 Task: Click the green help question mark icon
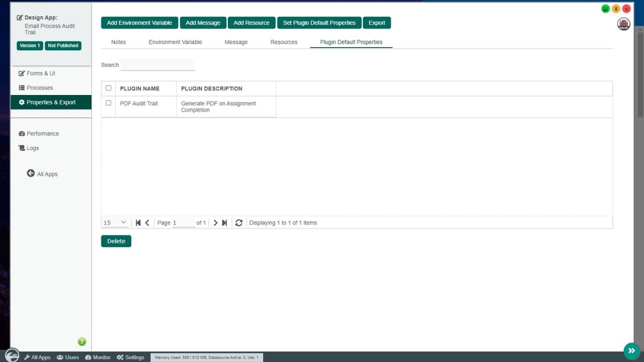[82, 342]
